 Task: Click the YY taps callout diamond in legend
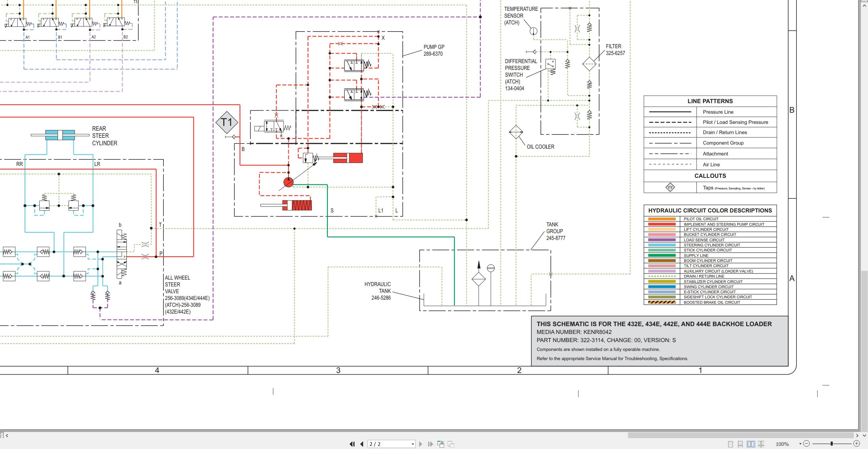670,187
